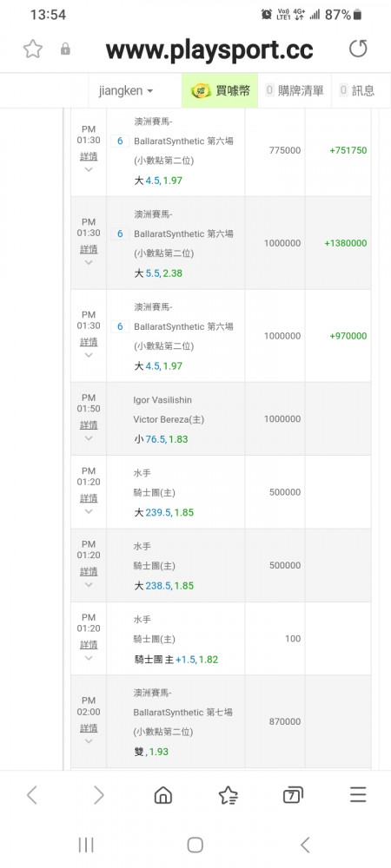This screenshot has width=391, height=868.
Task: Tap the bookmark star beside the address bar
Action: click(x=33, y=49)
